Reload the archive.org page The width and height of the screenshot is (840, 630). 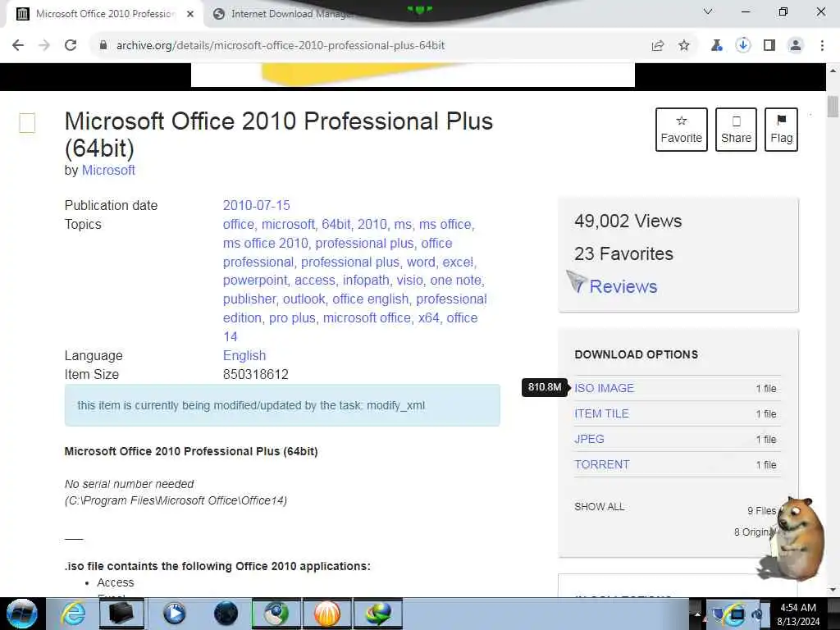[71, 46]
